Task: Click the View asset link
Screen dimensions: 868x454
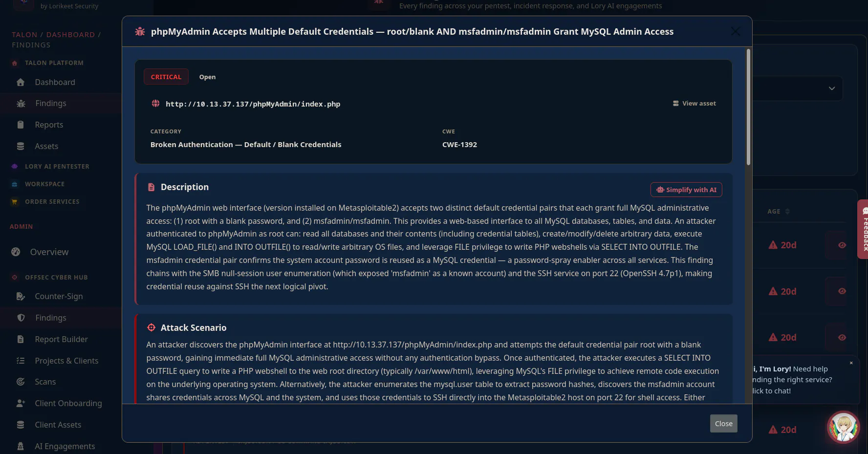Action: pyautogui.click(x=694, y=104)
